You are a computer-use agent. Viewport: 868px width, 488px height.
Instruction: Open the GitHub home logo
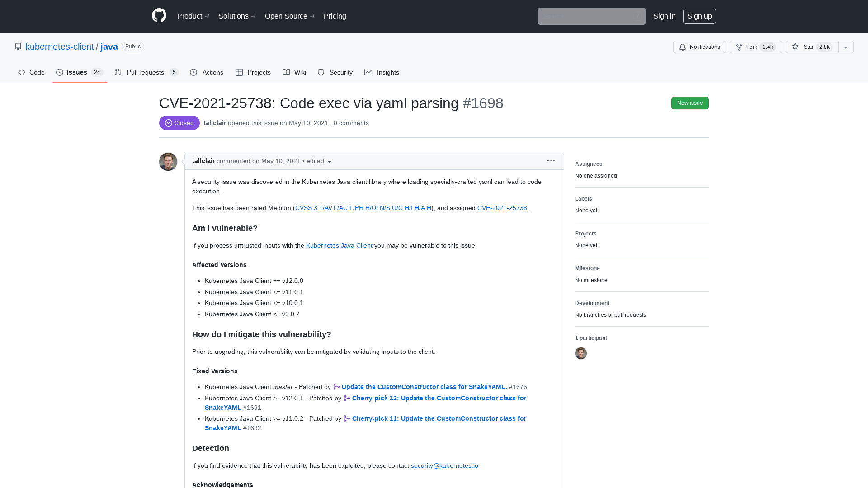pos(159,16)
